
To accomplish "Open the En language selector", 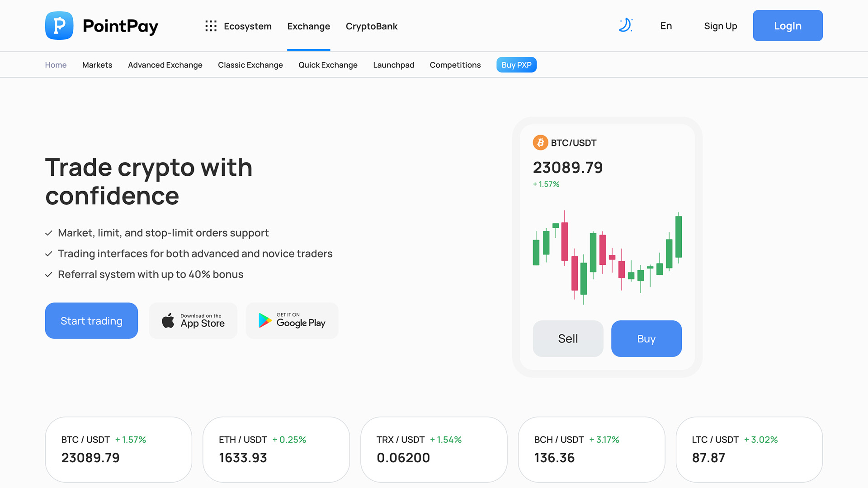I will point(665,26).
